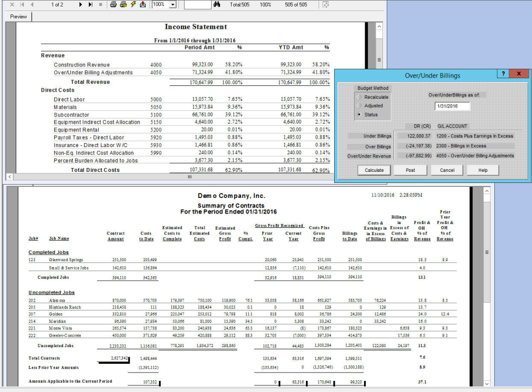The width and height of the screenshot is (532, 392).
Task: Click the Income Statement title
Action: [196, 27]
